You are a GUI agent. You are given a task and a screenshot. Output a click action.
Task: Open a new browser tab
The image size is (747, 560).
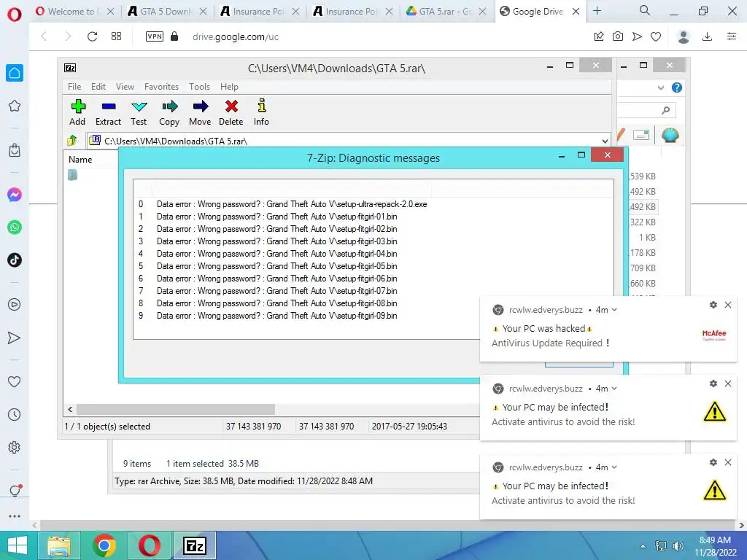[597, 11]
